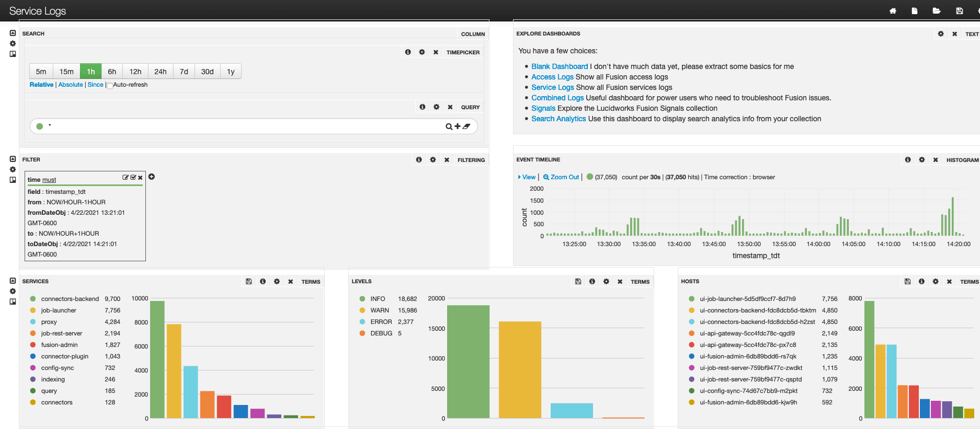Configure the Hosts panel

click(936, 282)
